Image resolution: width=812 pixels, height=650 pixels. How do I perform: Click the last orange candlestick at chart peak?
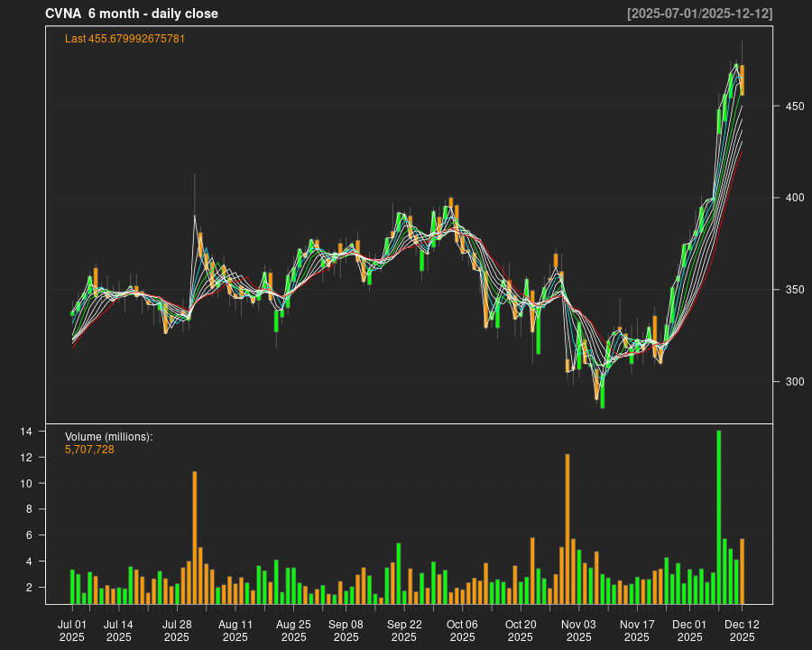pos(742,79)
